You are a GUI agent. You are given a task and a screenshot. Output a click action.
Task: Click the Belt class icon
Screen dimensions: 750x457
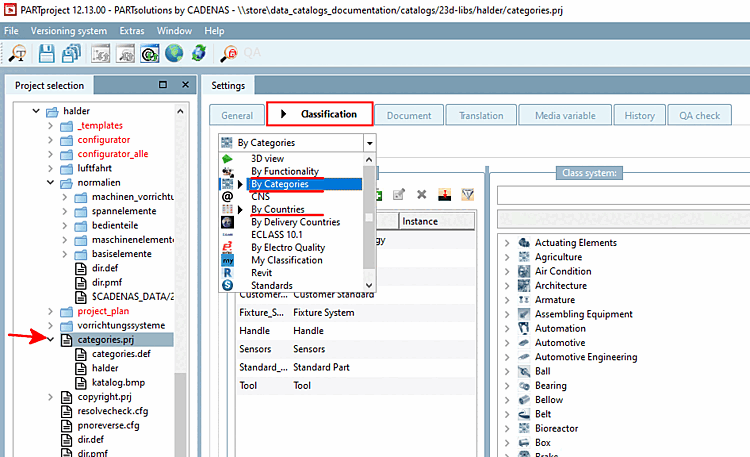[x=524, y=414]
